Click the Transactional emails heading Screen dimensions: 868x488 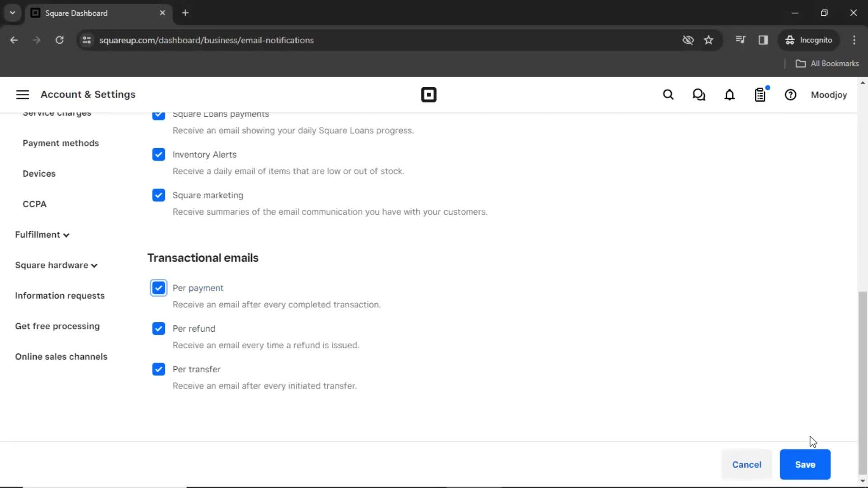click(203, 258)
